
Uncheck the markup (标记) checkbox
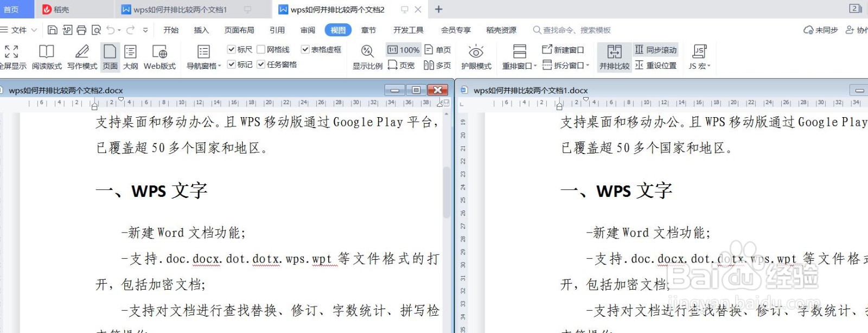232,65
